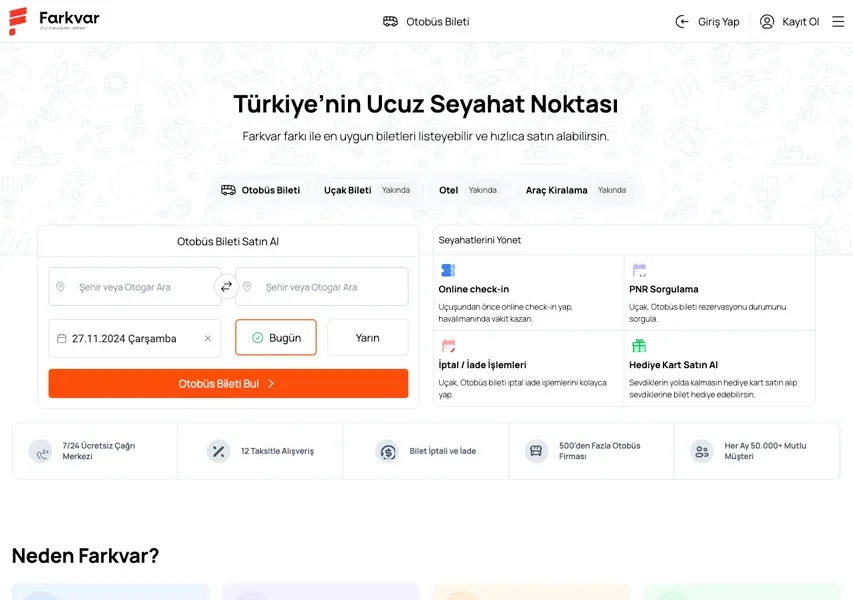Click the Otobüs Bileti Satın Al heading
Screen dimensions: 853x600
tap(228, 241)
